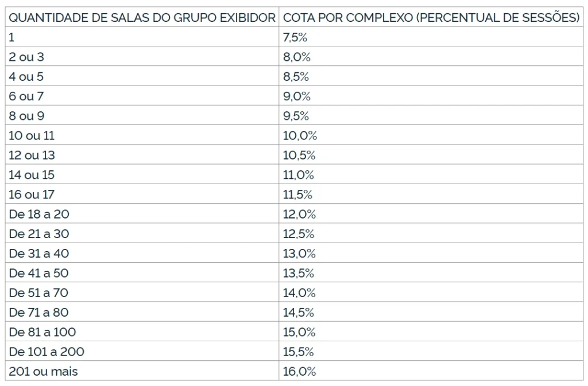The width and height of the screenshot is (588, 386).
Task: Click the 'QUANTIDADE DE SALAS DO GRUPO EXIBIDOR' header
Action: [x=142, y=18]
